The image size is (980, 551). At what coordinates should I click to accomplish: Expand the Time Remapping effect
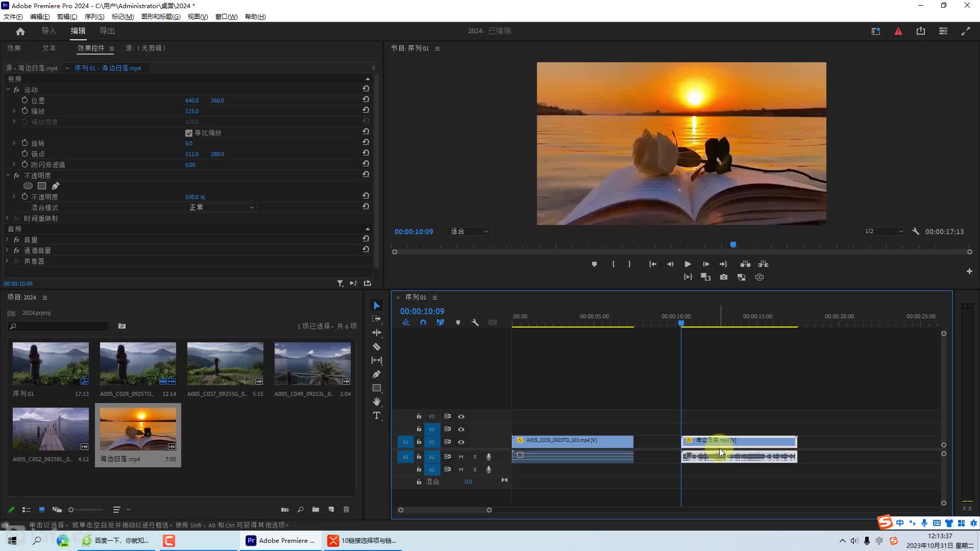click(x=7, y=218)
